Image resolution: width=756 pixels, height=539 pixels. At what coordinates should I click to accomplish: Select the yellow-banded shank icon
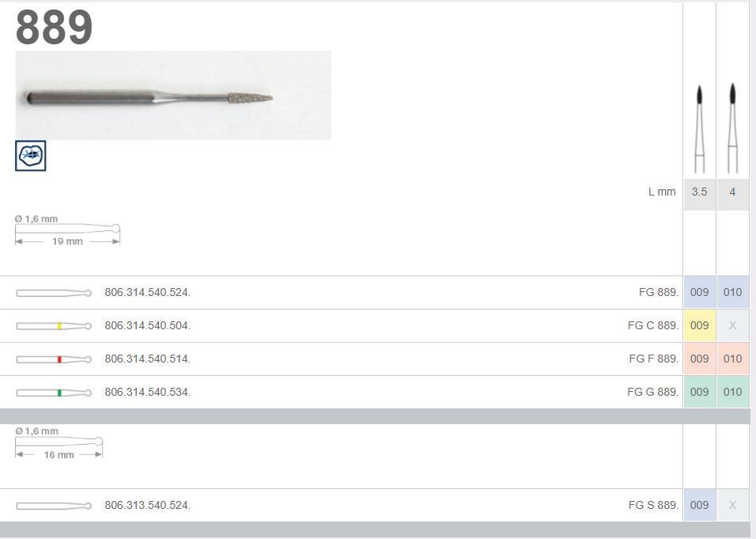click(x=54, y=326)
